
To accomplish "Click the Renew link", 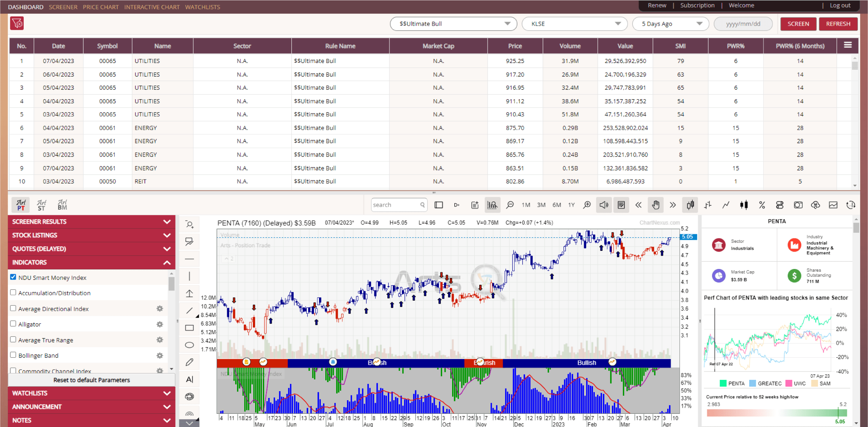I will click(657, 5).
